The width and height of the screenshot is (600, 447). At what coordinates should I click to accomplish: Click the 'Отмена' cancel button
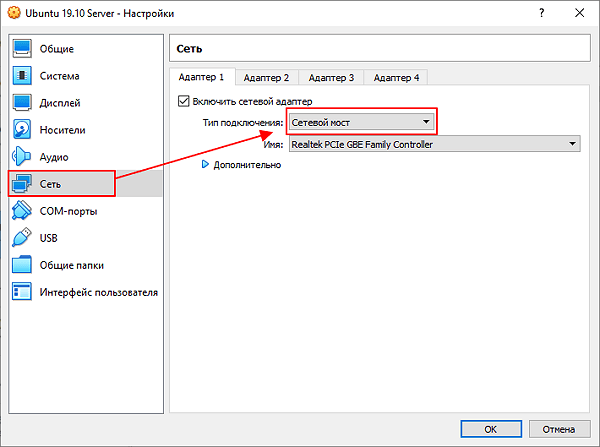tap(557, 428)
